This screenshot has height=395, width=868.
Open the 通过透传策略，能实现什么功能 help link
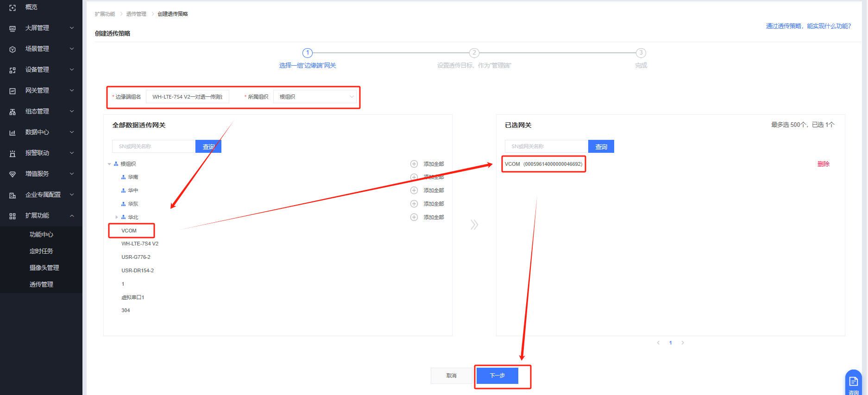point(808,26)
